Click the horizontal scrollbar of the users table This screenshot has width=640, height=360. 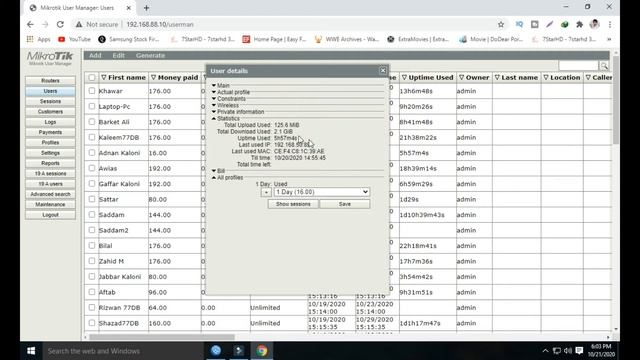tap(162, 337)
